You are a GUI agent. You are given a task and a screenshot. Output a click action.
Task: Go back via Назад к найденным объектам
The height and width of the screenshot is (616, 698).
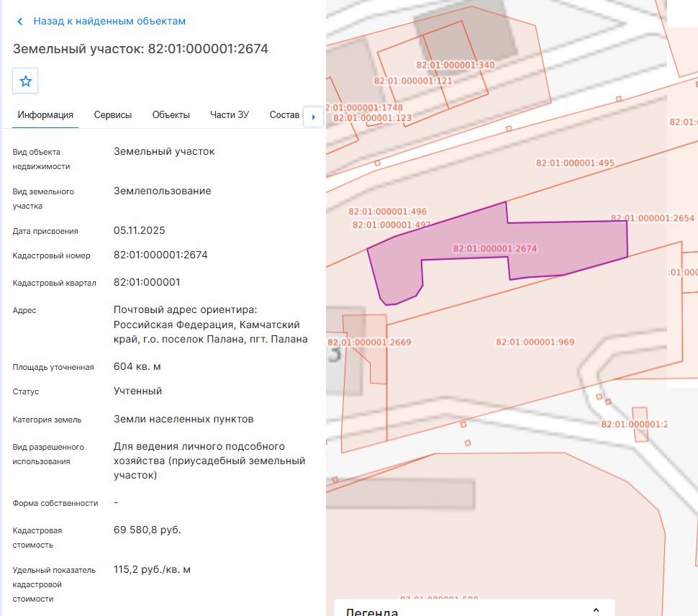coord(109,21)
